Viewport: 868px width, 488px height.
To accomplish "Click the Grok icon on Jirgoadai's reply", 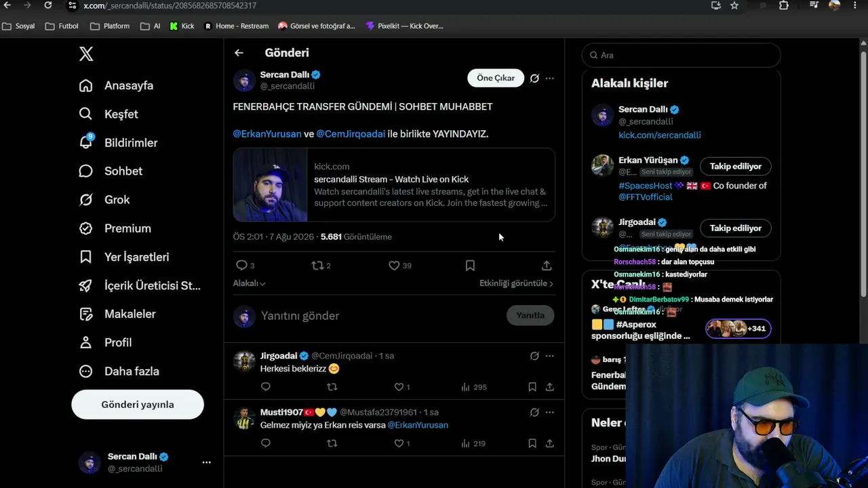I will click(x=534, y=356).
